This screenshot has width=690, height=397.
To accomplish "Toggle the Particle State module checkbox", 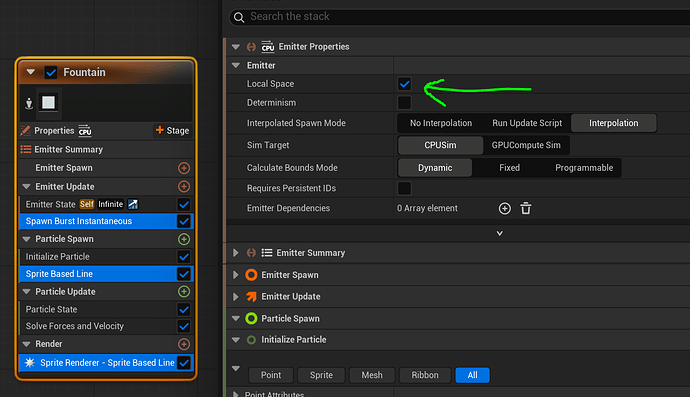I will (x=184, y=309).
